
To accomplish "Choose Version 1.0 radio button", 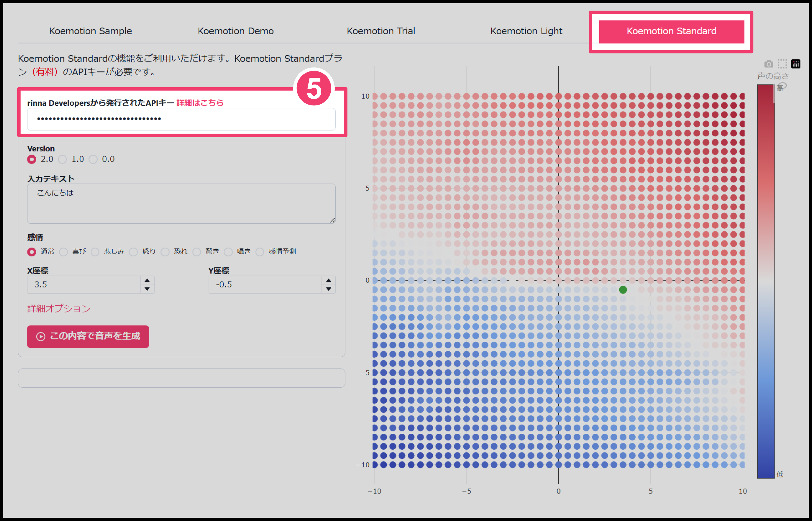I will (62, 159).
